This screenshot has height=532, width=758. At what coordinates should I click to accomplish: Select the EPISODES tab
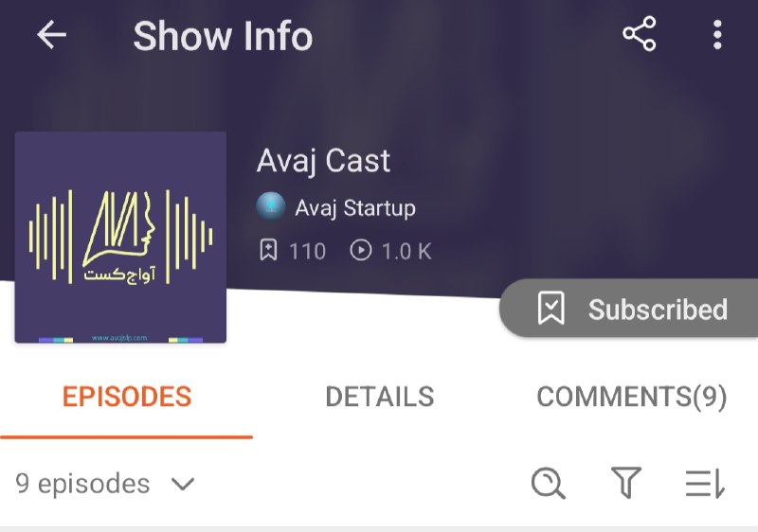127,397
